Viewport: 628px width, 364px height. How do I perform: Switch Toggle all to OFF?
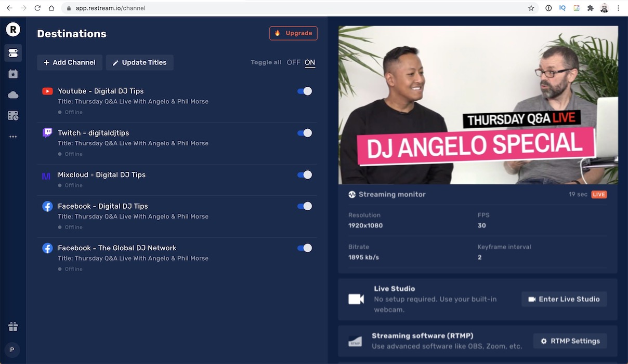pyautogui.click(x=293, y=62)
